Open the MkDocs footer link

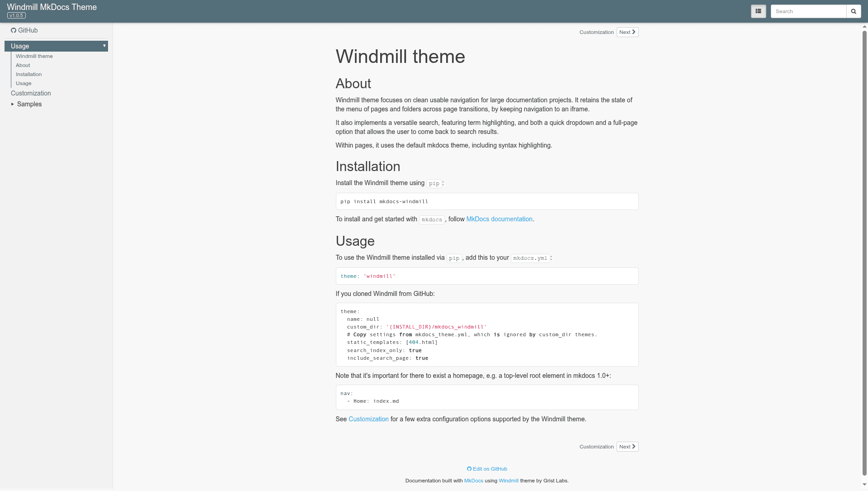pyautogui.click(x=473, y=481)
